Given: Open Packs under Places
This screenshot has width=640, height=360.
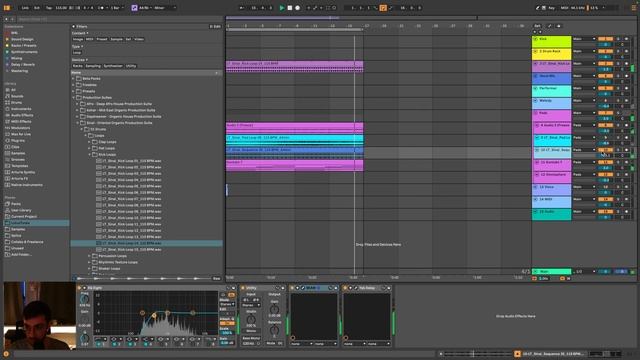Looking at the screenshot, I should [16, 204].
